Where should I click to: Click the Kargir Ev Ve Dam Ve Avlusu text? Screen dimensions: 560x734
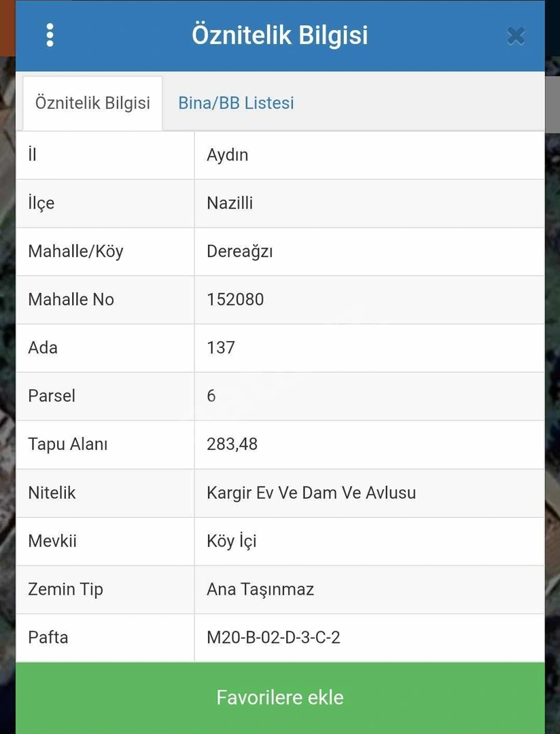click(x=311, y=493)
